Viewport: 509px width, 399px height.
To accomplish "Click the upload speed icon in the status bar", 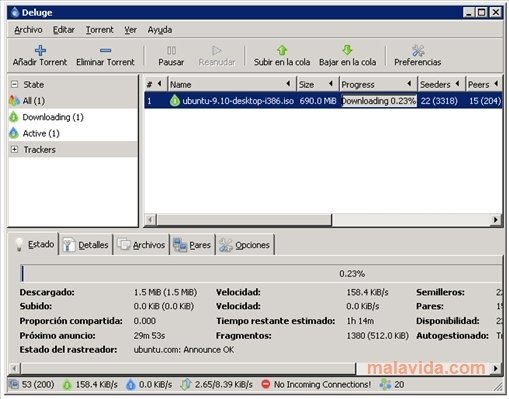I will 131,384.
